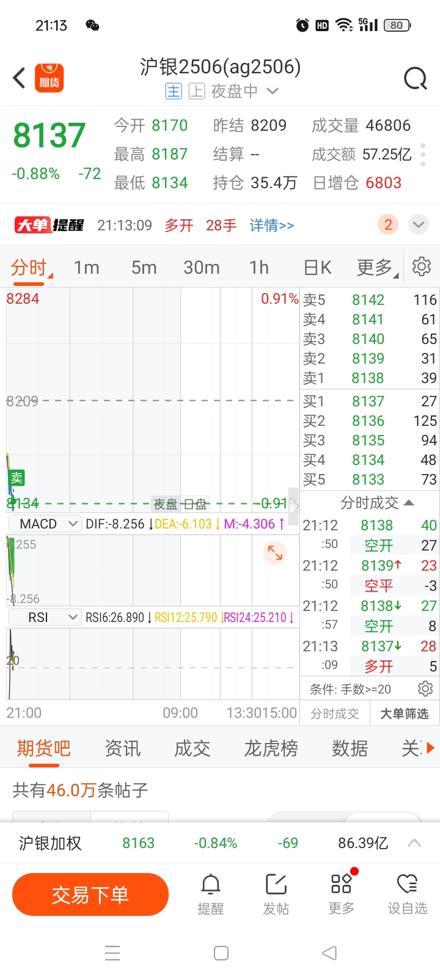440x980 pixels.
Task: Expand the big order alert chevron
Action: tap(419, 225)
